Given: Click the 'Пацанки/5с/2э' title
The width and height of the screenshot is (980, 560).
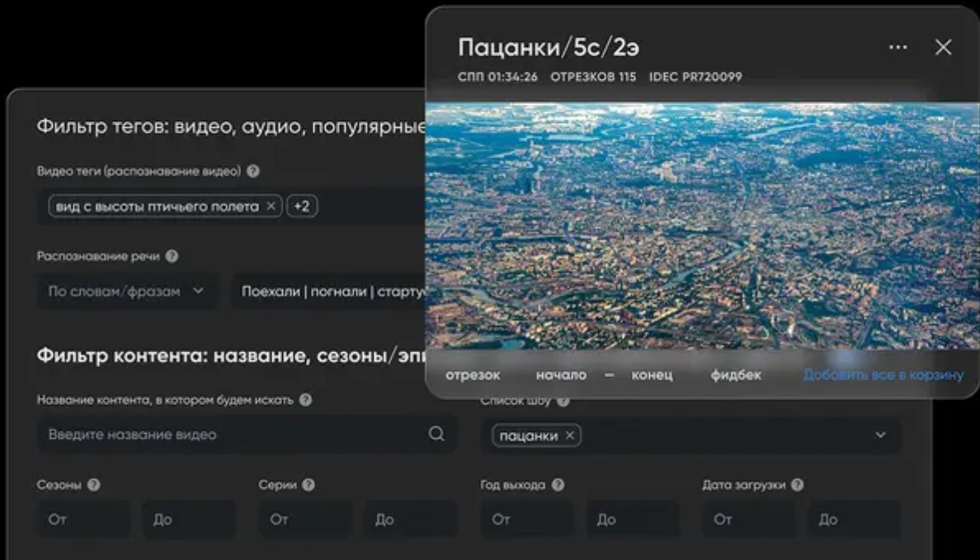Looking at the screenshot, I should coord(548,48).
